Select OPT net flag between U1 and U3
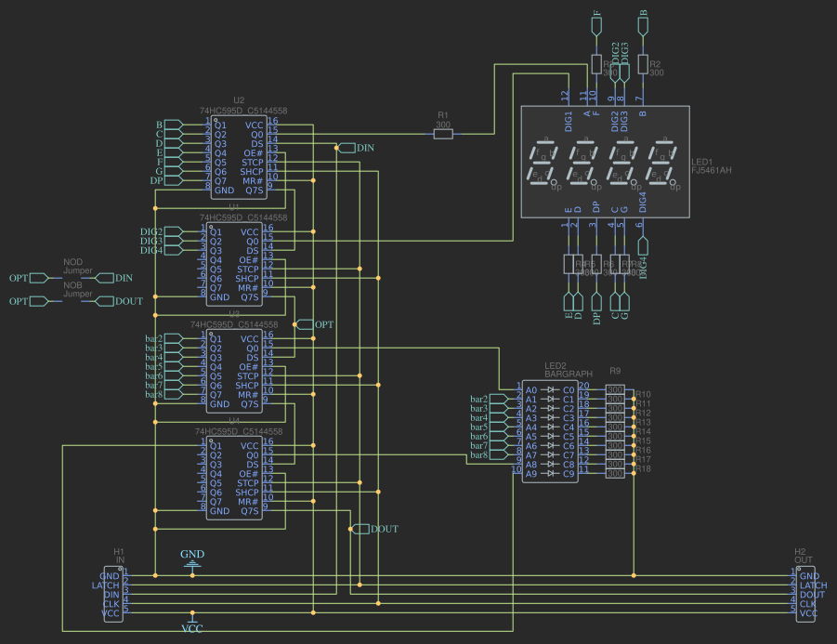The width and height of the screenshot is (837, 644). click(314, 324)
